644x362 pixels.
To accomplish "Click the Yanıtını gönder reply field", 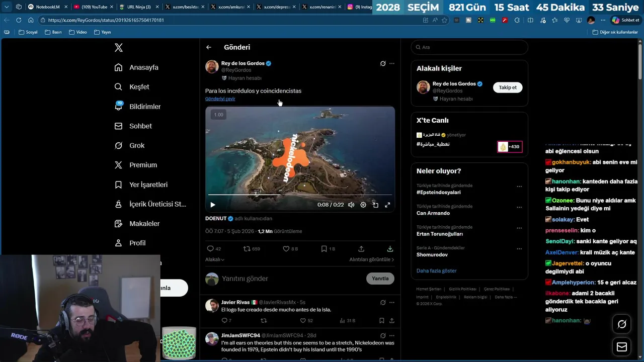I will pos(292,279).
